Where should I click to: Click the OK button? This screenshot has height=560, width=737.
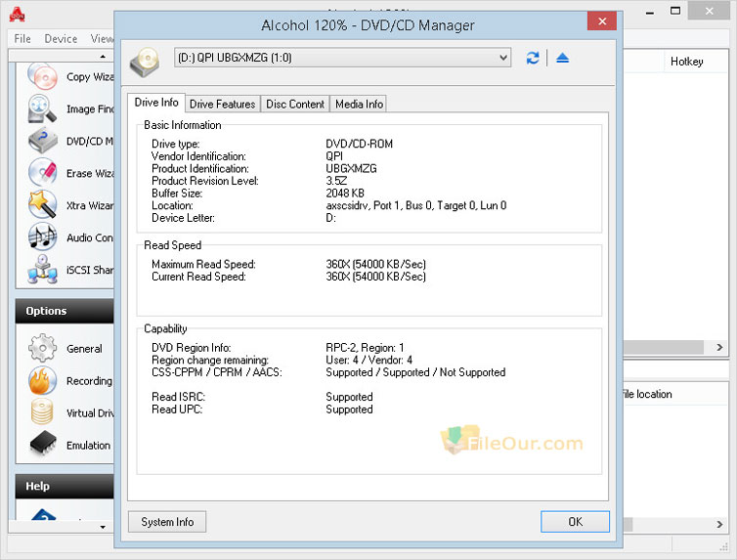click(x=575, y=522)
